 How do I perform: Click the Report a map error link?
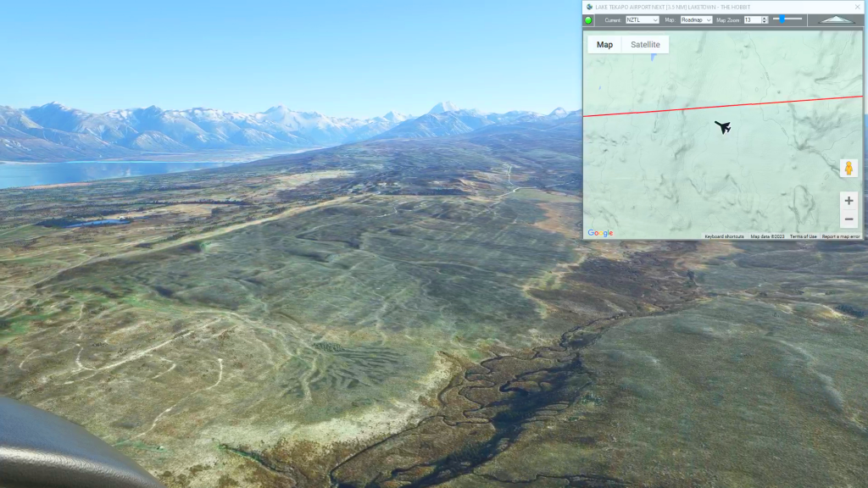[x=840, y=236]
